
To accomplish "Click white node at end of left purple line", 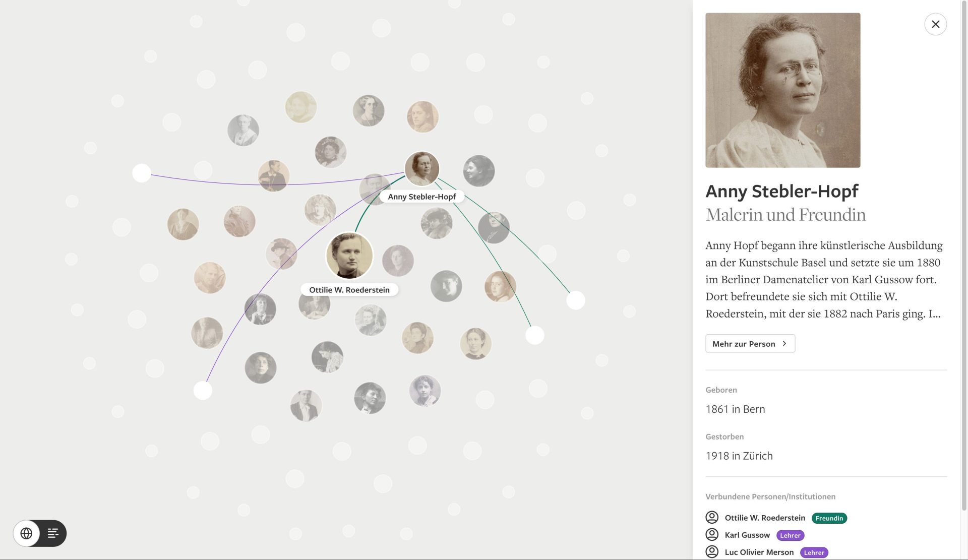I will (142, 173).
